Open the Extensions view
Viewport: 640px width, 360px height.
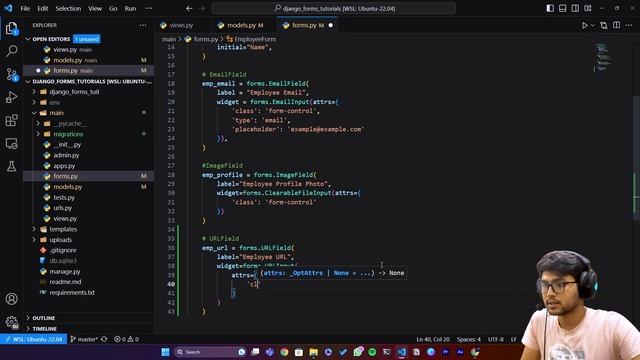point(11,120)
